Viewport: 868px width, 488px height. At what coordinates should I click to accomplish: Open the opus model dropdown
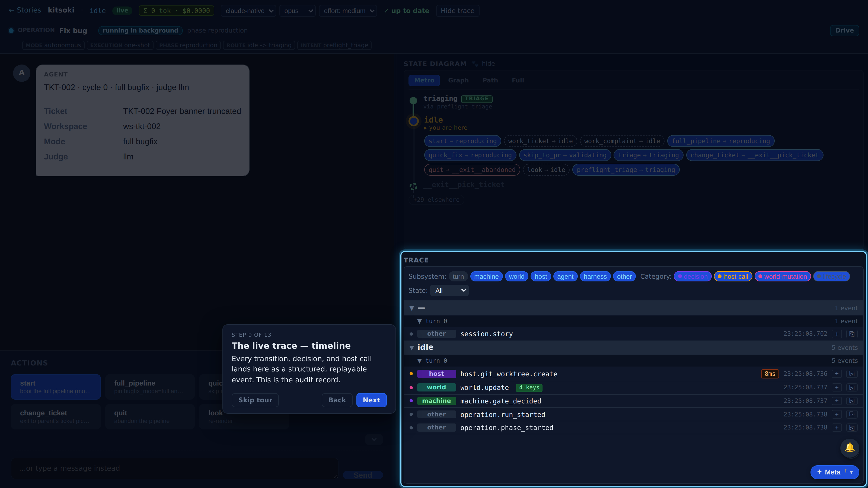click(298, 11)
